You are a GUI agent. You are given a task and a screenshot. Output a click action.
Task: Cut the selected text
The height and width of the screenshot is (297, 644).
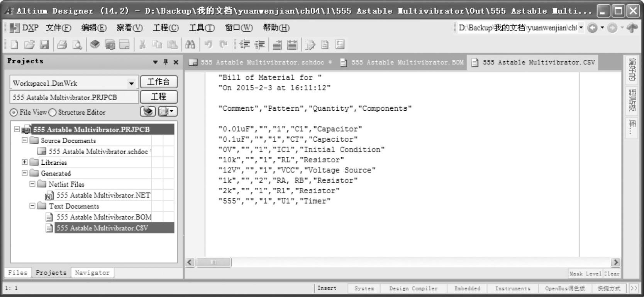142,45
